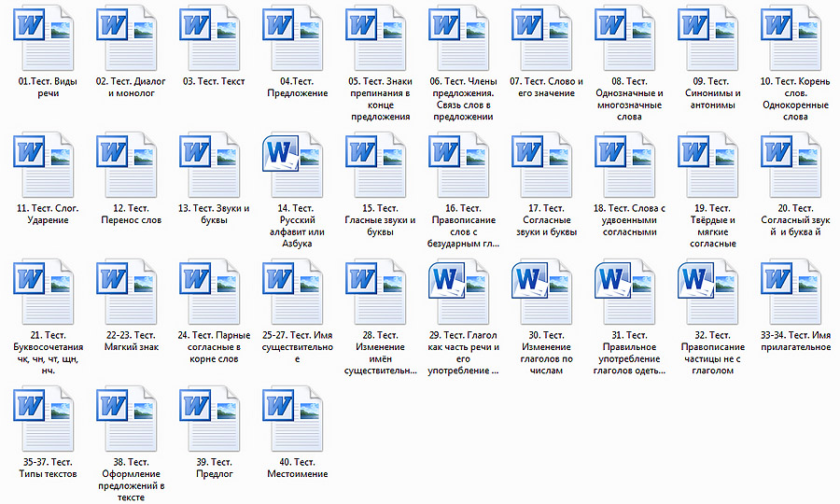Click the label '13. Тест. Звуки и буквы'
This screenshot has width=840, height=504.
(214, 215)
